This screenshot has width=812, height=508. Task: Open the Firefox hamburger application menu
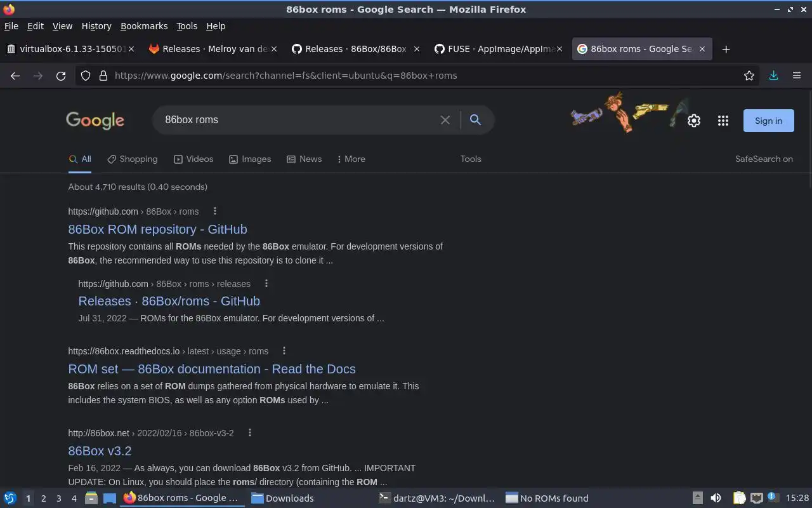[797, 76]
